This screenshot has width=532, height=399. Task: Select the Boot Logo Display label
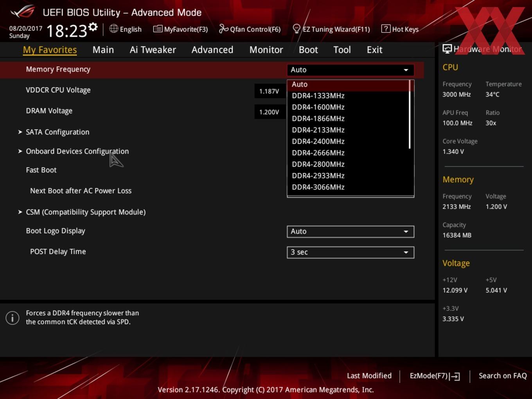(56, 231)
